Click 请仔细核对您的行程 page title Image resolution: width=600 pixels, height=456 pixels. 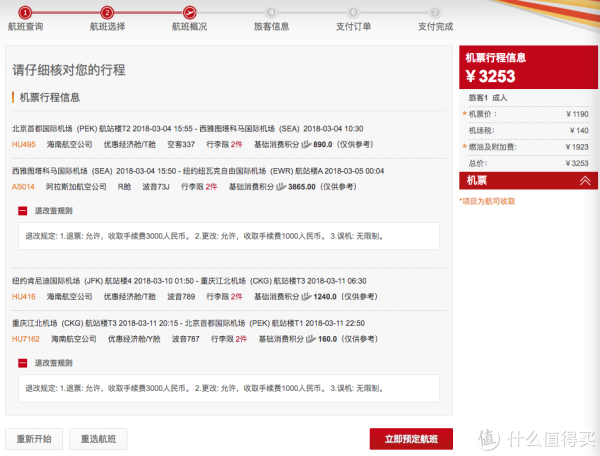[x=69, y=70]
